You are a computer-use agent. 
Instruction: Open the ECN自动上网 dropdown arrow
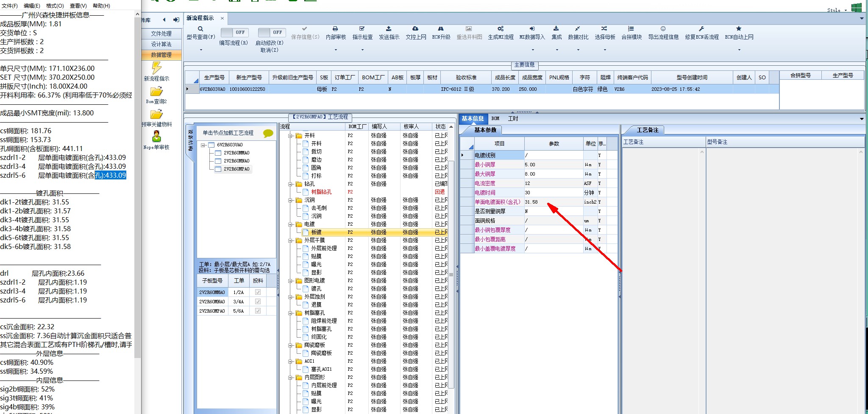739,50
